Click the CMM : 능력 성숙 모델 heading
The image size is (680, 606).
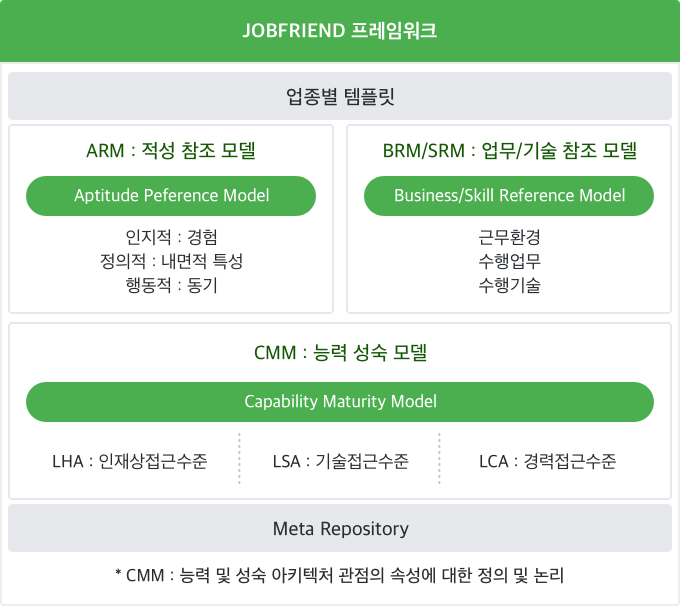click(x=340, y=352)
